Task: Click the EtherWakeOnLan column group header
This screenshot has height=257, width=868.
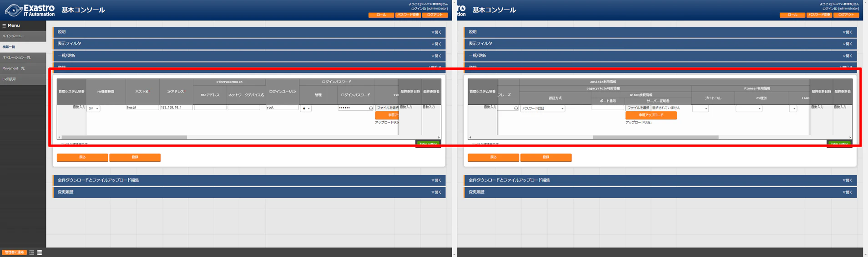Action: (229, 82)
